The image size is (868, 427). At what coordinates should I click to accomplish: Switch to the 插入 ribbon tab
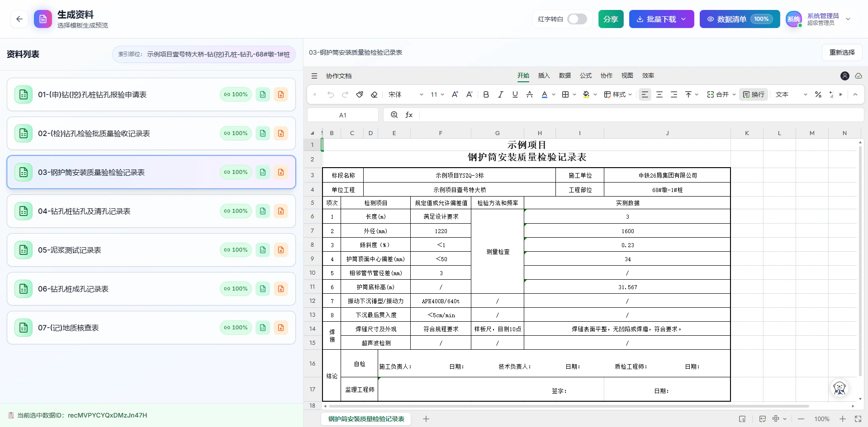(543, 75)
